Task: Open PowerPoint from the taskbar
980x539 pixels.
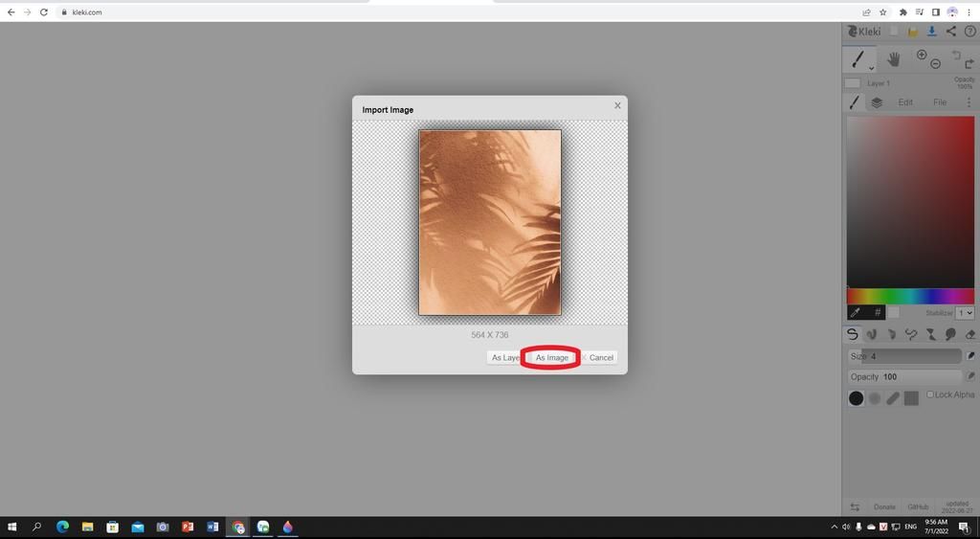Action: (188, 528)
